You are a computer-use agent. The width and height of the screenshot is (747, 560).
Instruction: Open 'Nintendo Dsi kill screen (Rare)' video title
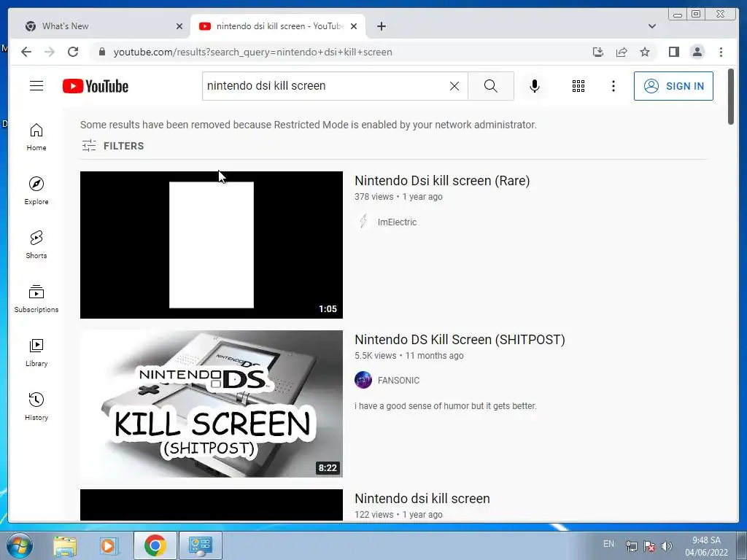click(x=442, y=181)
